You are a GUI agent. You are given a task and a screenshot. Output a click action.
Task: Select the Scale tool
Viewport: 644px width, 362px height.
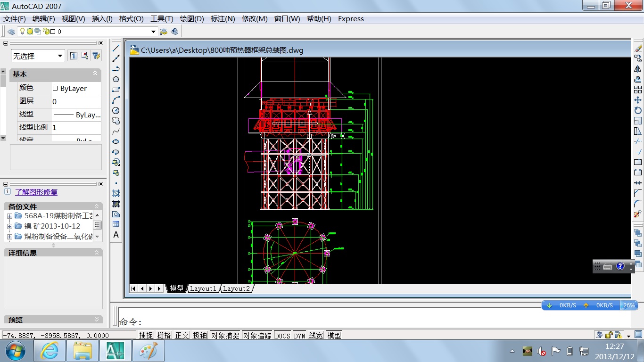638,121
